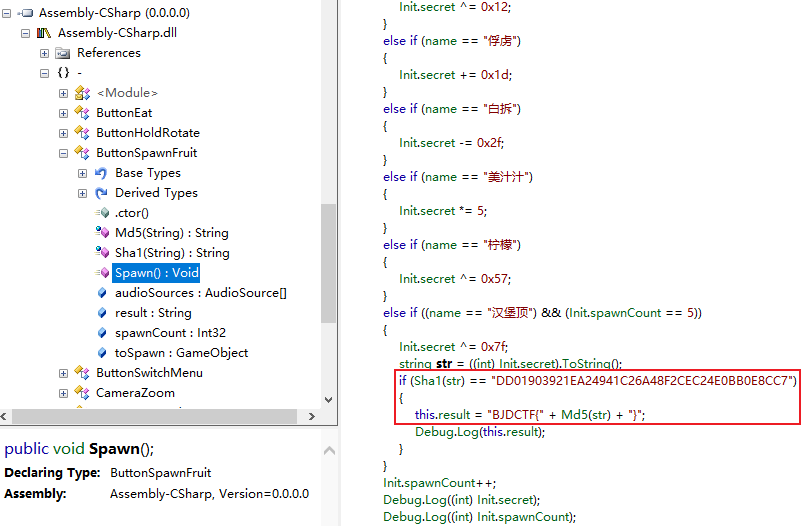Click the audioSources field icon
Screen dimensions: 806x526
pyautogui.click(x=102, y=293)
